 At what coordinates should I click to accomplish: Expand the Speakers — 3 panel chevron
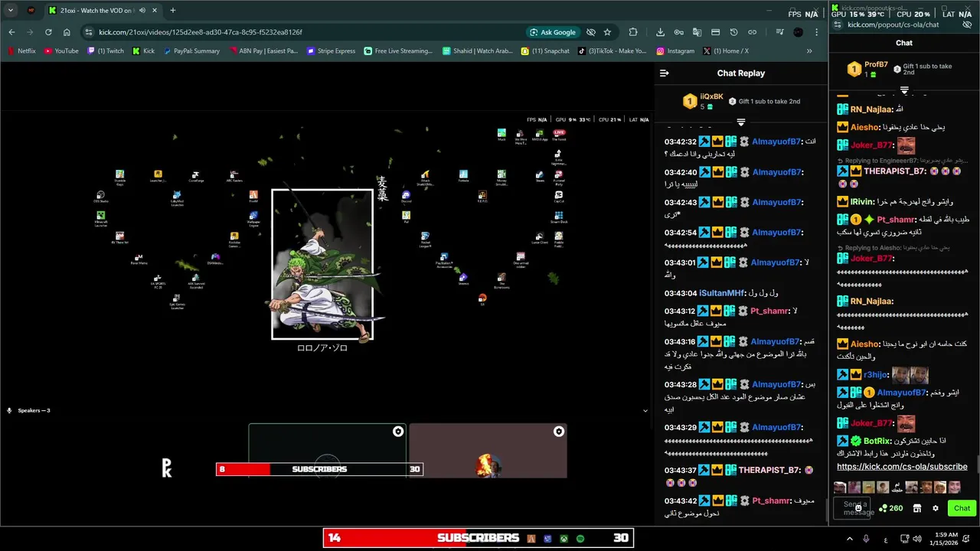[x=645, y=411]
